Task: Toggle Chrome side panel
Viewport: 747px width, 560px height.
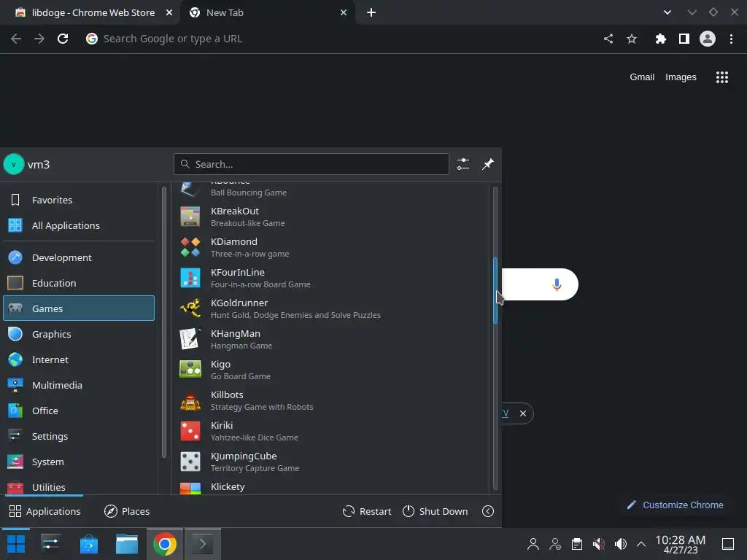Action: [684, 39]
